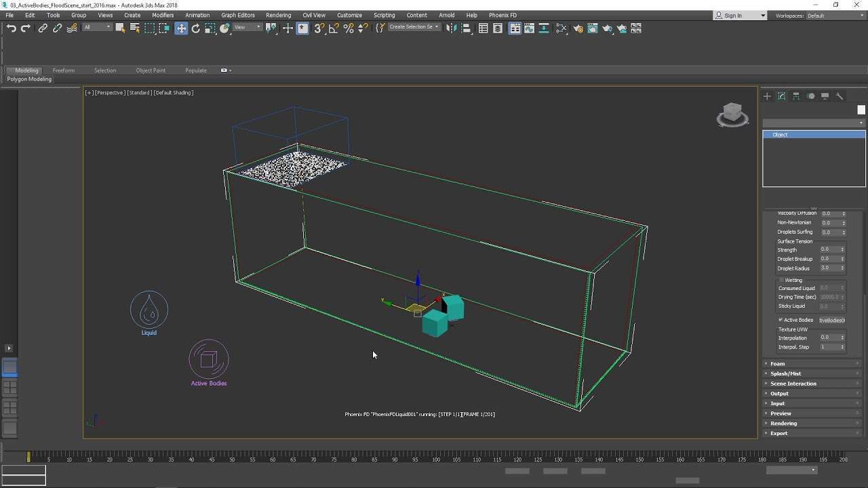The height and width of the screenshot is (488, 868).
Task: Click the modifier object color swatch
Action: coord(861,110)
